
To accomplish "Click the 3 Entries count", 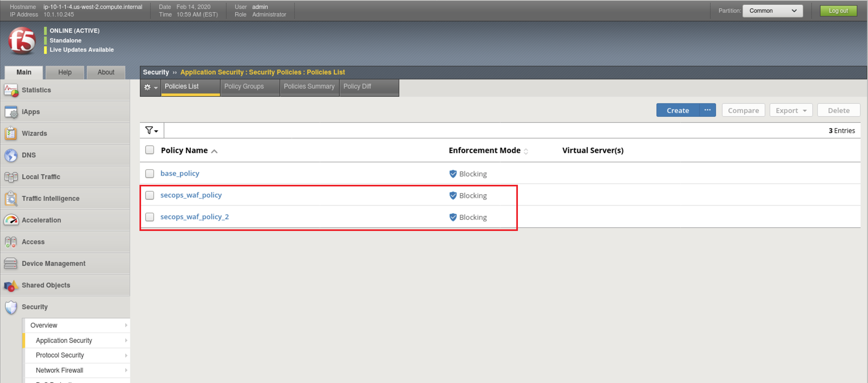I will pyautogui.click(x=842, y=131).
